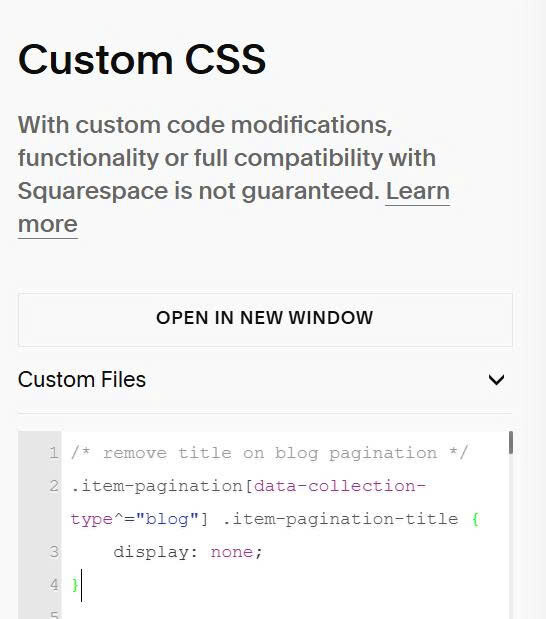This screenshot has width=546, height=619.
Task: Click the purple none value
Action: 232,552
